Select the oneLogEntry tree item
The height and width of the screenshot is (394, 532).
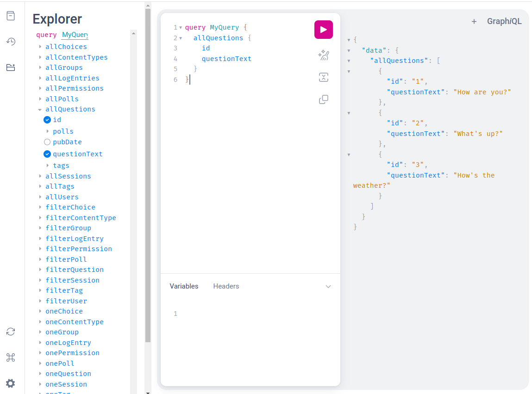pos(68,343)
